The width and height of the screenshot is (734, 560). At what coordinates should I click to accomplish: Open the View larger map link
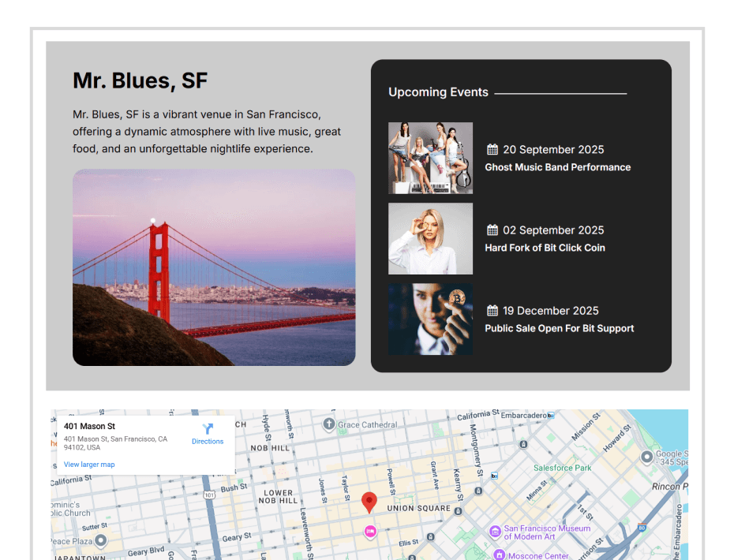coord(89,465)
